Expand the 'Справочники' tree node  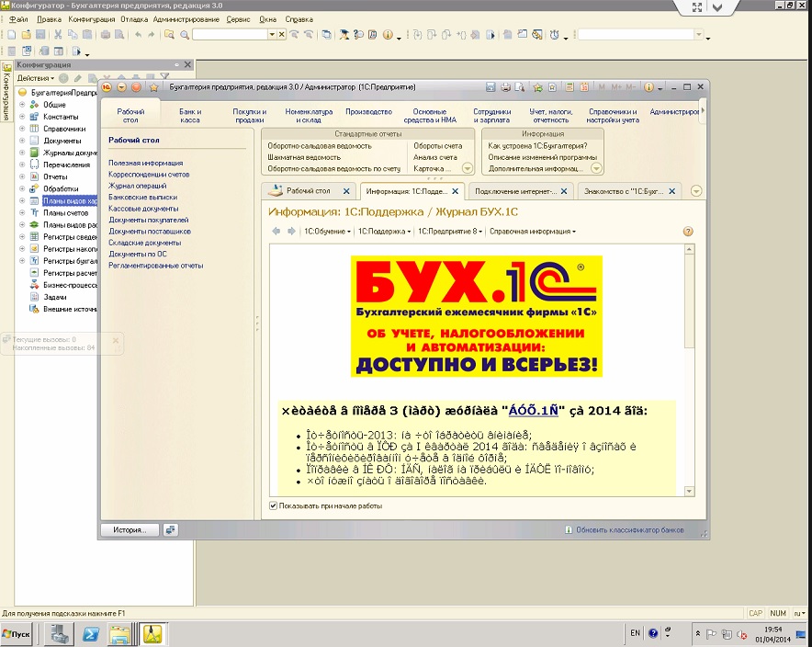point(22,129)
